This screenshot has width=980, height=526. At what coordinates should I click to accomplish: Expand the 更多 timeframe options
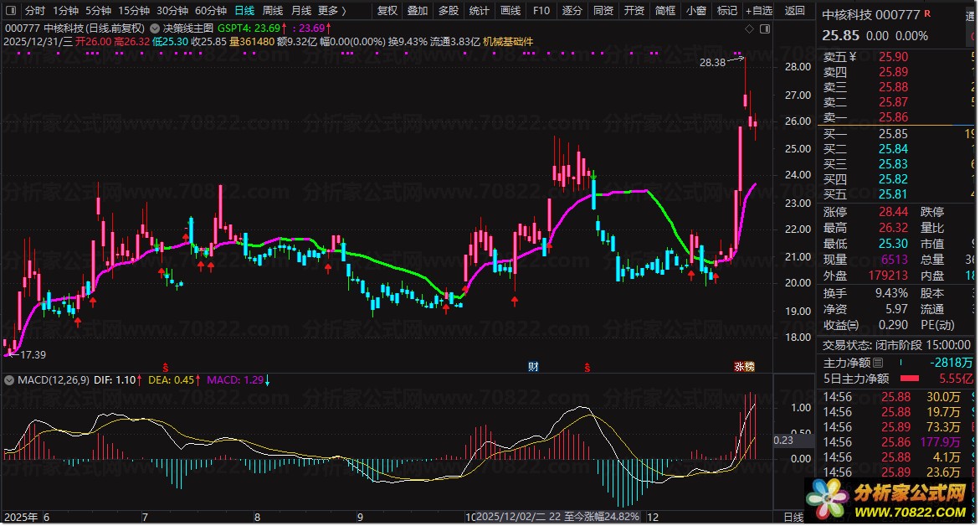coord(332,11)
